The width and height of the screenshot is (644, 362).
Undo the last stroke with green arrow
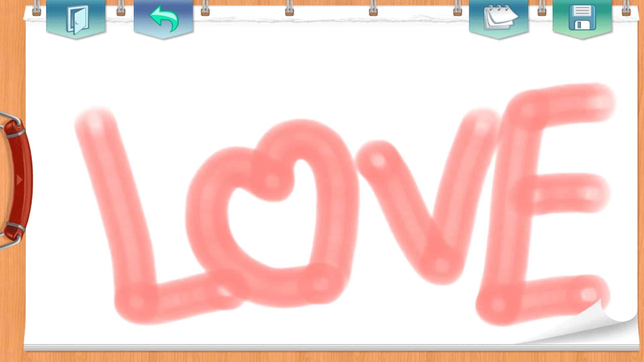click(164, 18)
